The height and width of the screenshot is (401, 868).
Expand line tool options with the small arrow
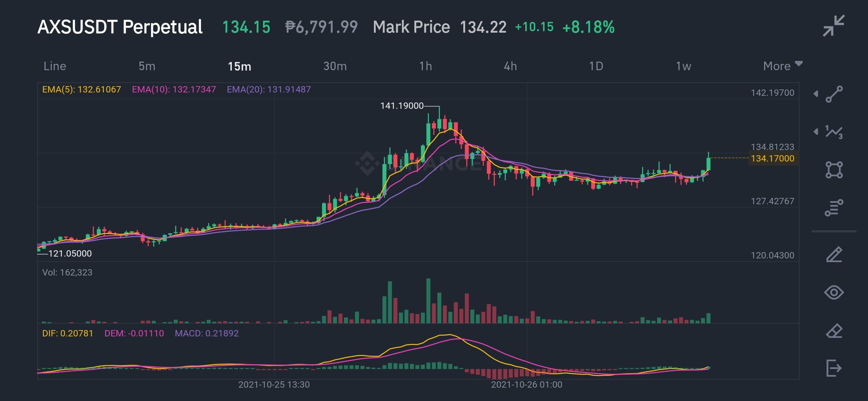coord(816,94)
